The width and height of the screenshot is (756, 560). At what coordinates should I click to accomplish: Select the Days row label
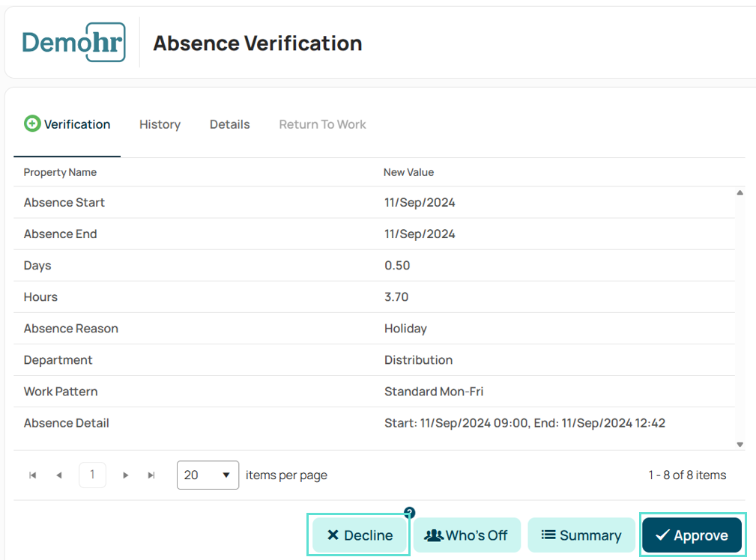[x=37, y=266]
